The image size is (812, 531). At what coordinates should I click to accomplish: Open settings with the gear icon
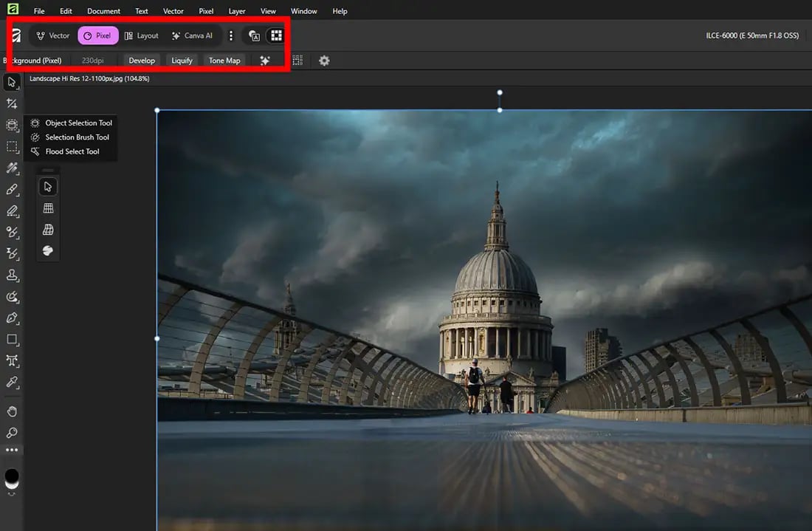(324, 61)
